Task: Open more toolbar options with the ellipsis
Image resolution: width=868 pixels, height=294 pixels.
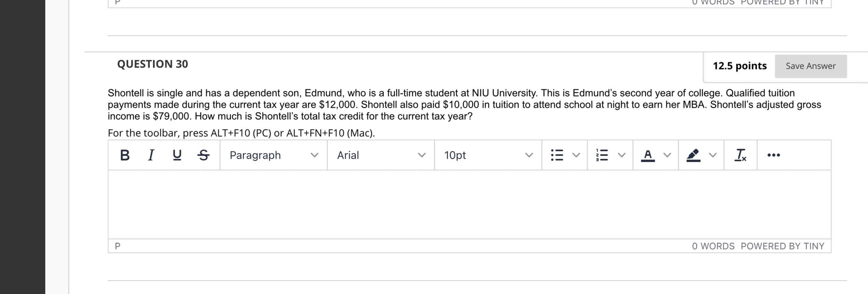Action: point(773,155)
